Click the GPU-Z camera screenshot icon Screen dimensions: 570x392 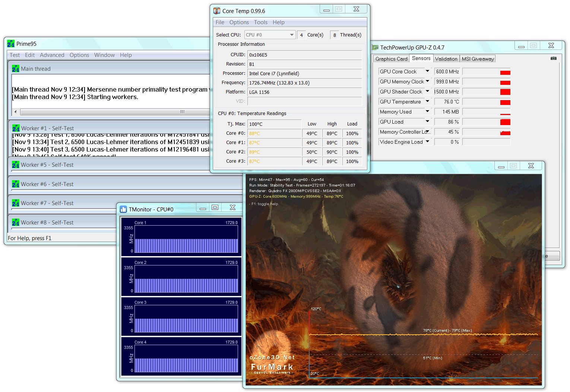point(554,58)
